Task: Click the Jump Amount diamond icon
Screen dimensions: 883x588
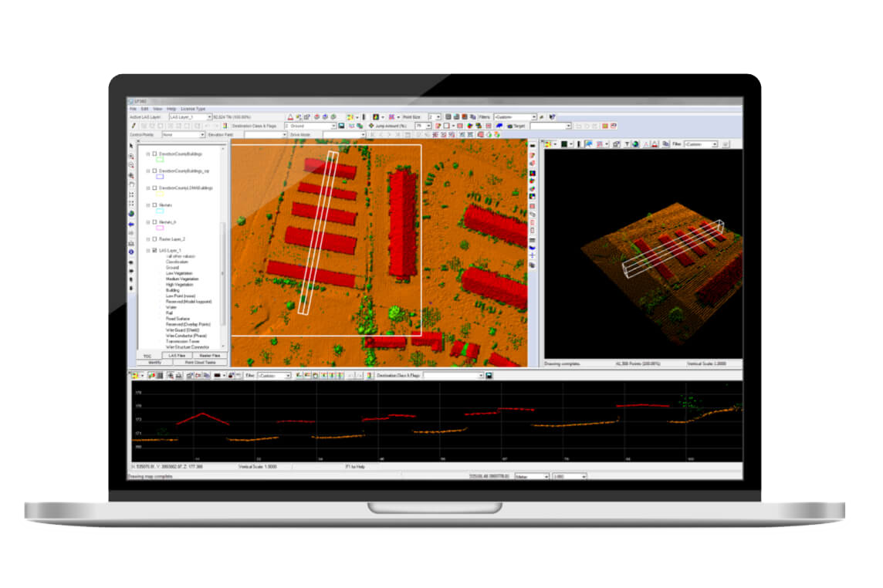Action: coord(371,125)
